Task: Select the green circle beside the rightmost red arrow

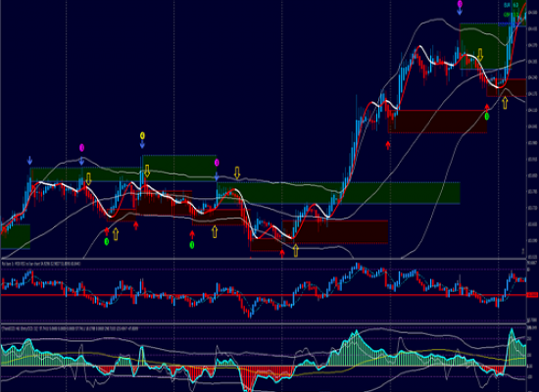Action: (487, 117)
